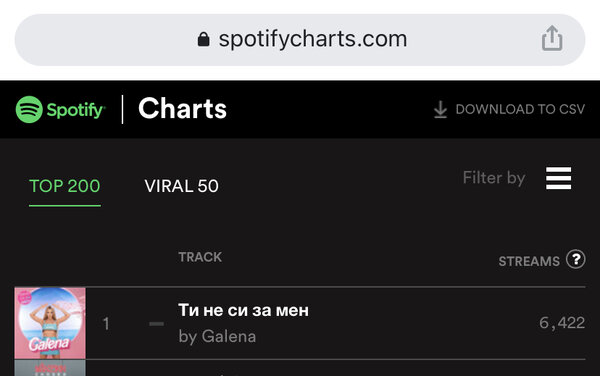Click the question mark help icon near Streams
Viewport: 600px width, 376px height.
coord(576,259)
